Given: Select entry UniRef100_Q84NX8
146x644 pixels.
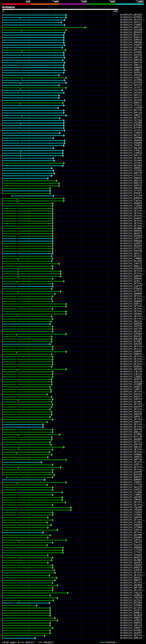Looking at the screenshot, I should point(131,140).
